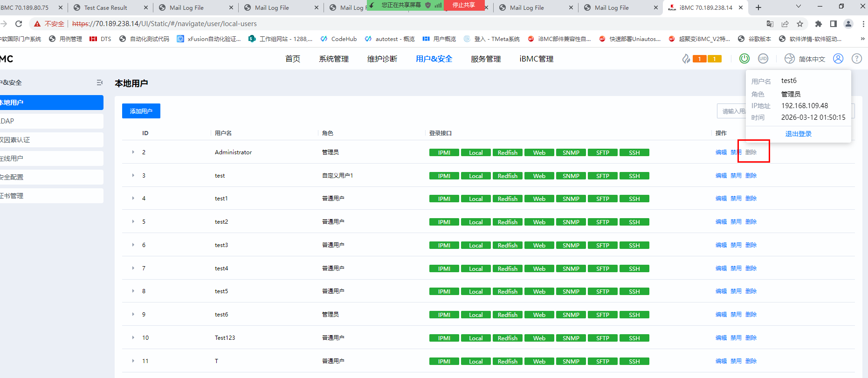Click the 退出登录 link
This screenshot has width=868, height=378.
click(798, 134)
